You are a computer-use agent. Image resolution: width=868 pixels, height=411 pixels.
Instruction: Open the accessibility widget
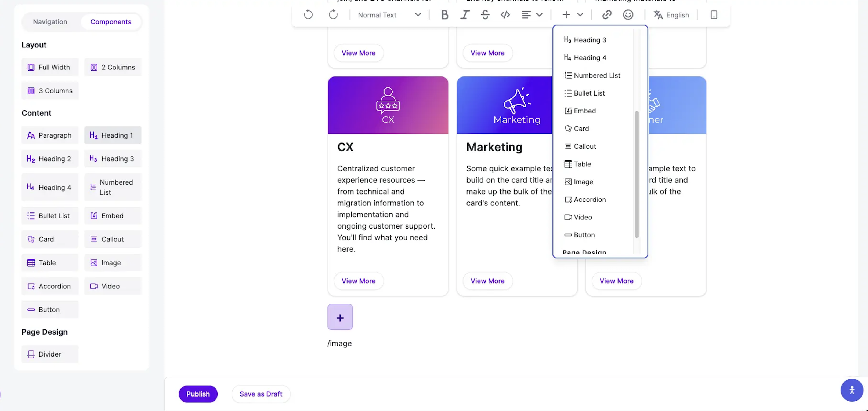tap(852, 390)
